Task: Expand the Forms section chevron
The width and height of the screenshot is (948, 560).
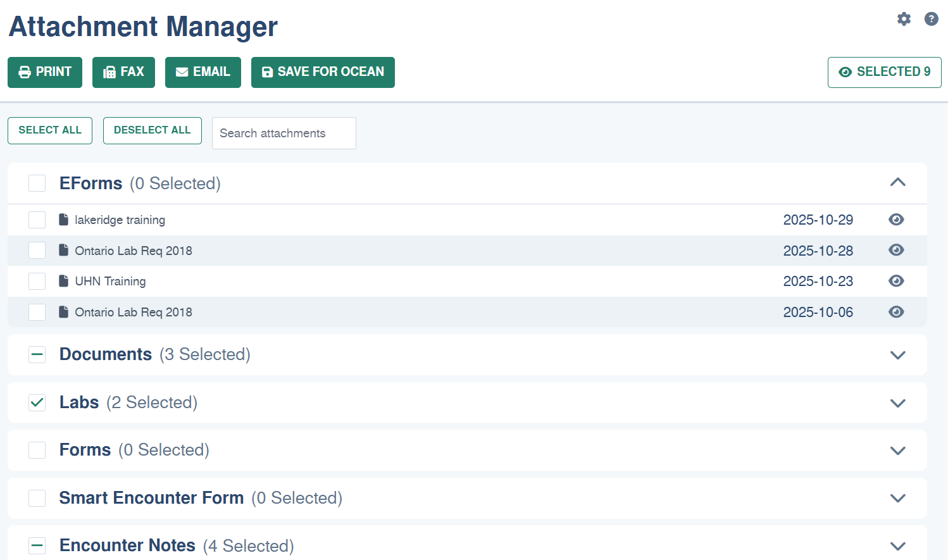Action: (x=897, y=451)
